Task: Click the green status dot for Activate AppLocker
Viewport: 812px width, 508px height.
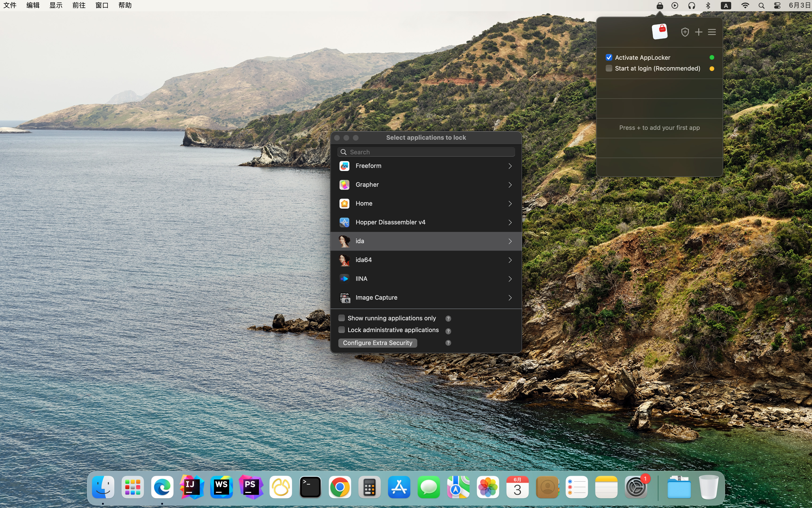Action: click(x=712, y=57)
